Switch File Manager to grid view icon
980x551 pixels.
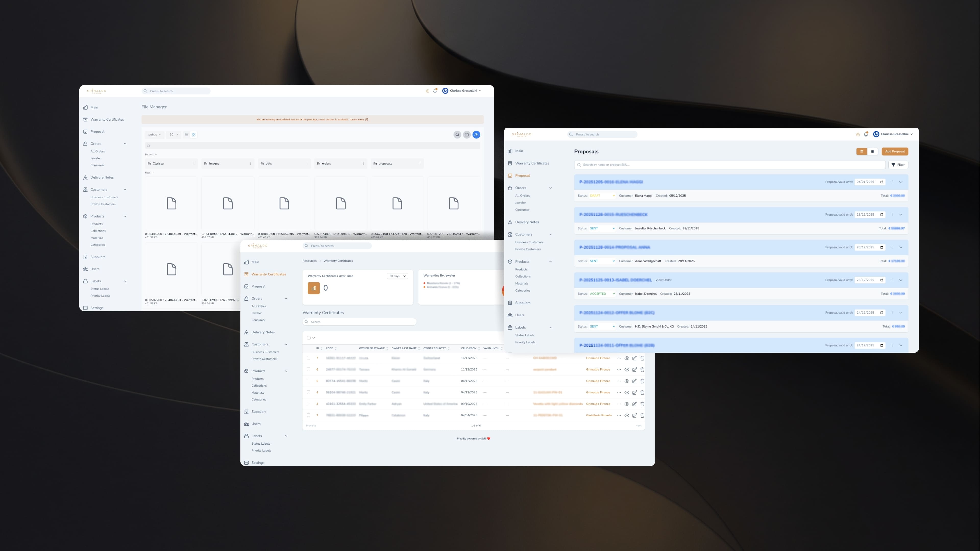[x=194, y=135]
